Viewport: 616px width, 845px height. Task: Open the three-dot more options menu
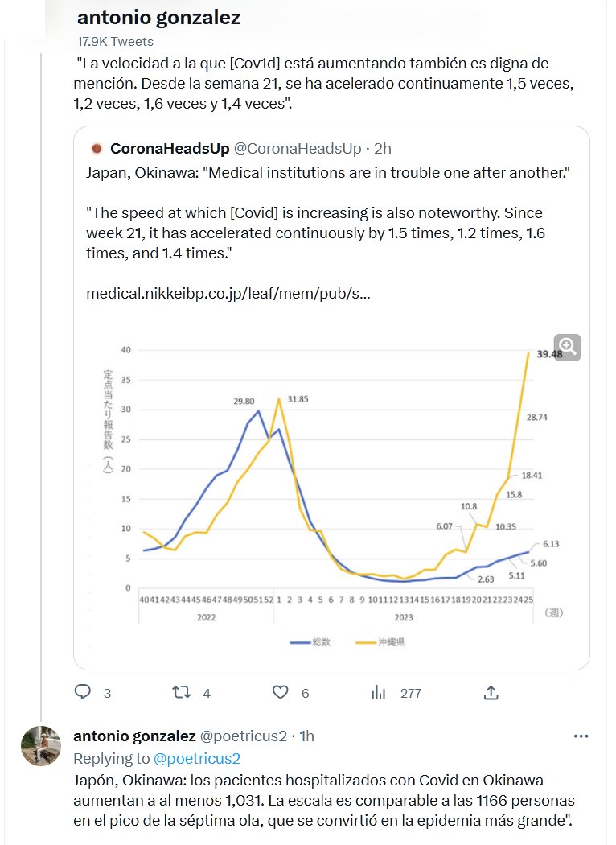pos(581,736)
